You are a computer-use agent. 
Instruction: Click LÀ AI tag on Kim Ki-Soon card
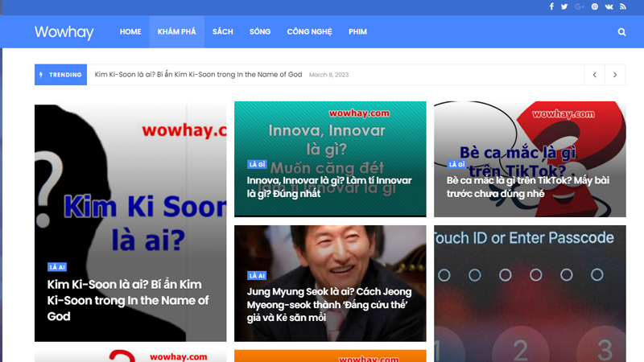(x=57, y=267)
